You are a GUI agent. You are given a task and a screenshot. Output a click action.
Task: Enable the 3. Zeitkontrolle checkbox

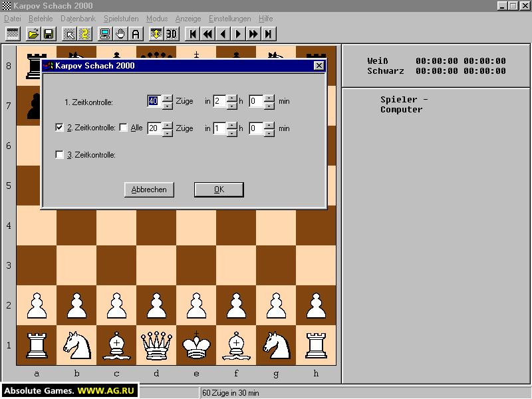[59, 155]
